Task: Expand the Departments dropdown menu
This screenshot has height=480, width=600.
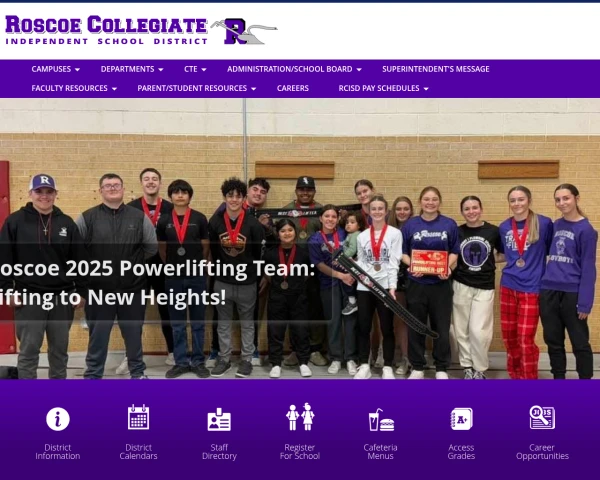Action: click(x=132, y=69)
